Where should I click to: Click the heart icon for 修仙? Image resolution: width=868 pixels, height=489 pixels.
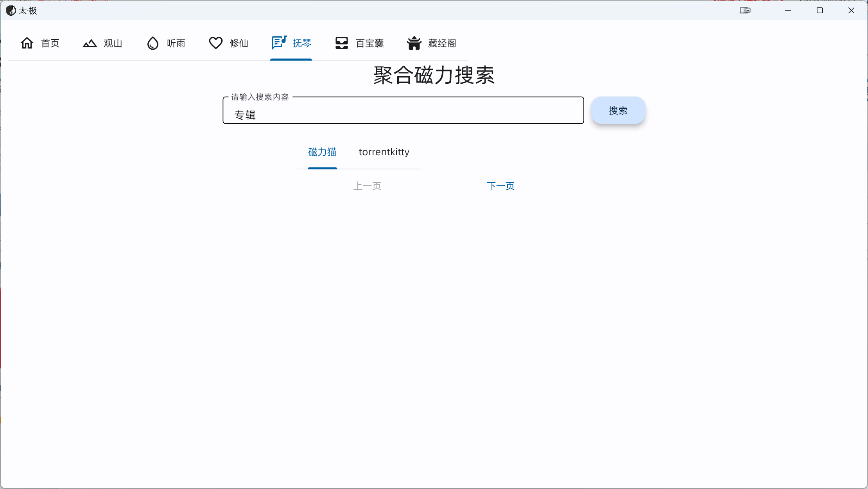(215, 43)
